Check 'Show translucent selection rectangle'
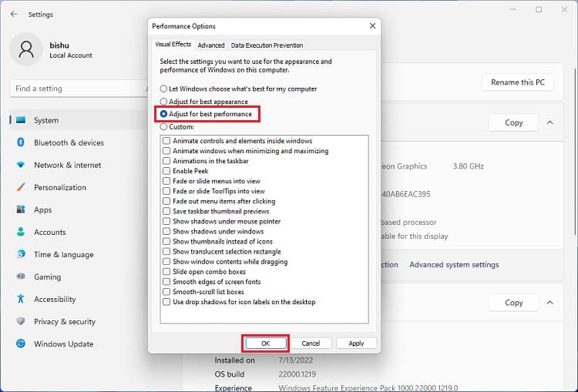578x392 pixels. tap(166, 252)
